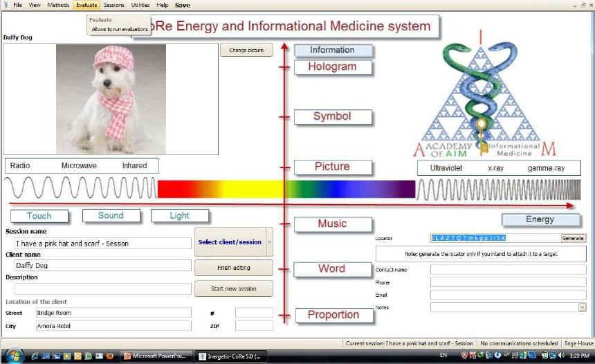Open the Methods menu
Screen dimensions: 595x364
pos(58,5)
